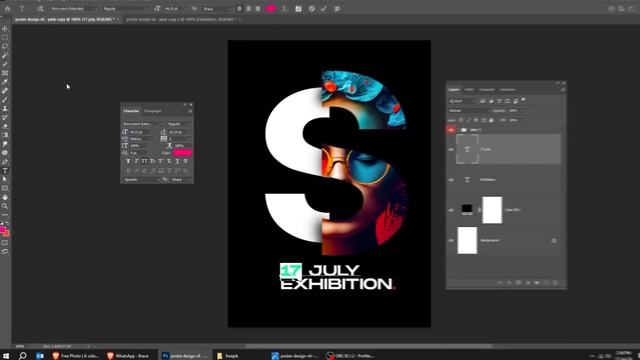Viewport: 640px width, 360px height.
Task: Click the Windows search icon in taskbar
Action: point(22,356)
